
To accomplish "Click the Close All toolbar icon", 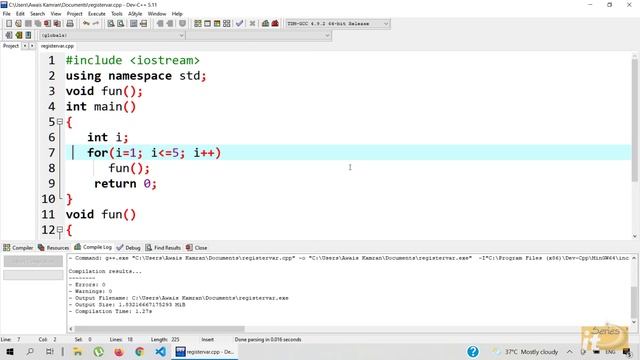I will pos(58,24).
